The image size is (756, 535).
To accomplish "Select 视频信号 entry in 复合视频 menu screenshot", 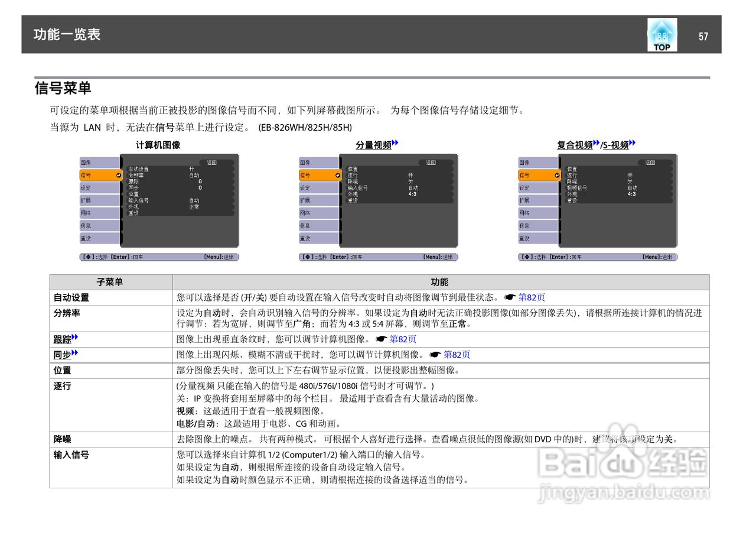I will 618,188.
